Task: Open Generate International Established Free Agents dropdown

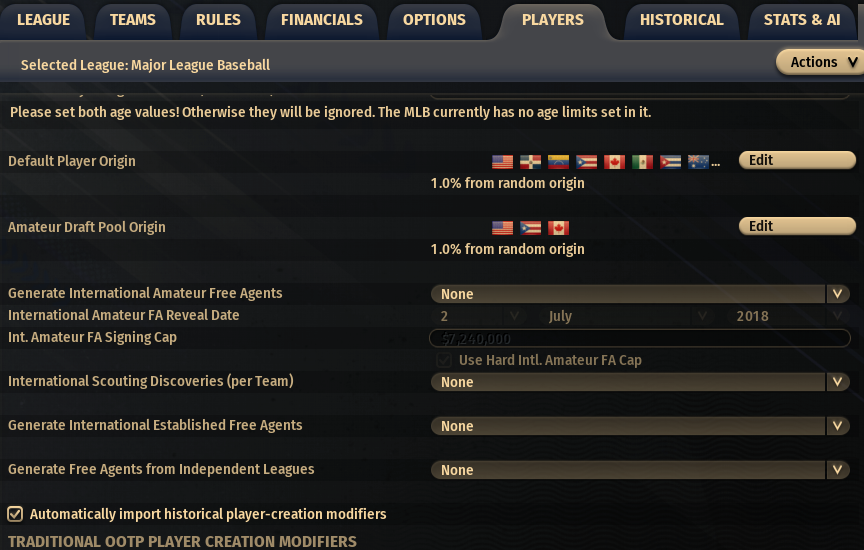Action: click(x=640, y=426)
